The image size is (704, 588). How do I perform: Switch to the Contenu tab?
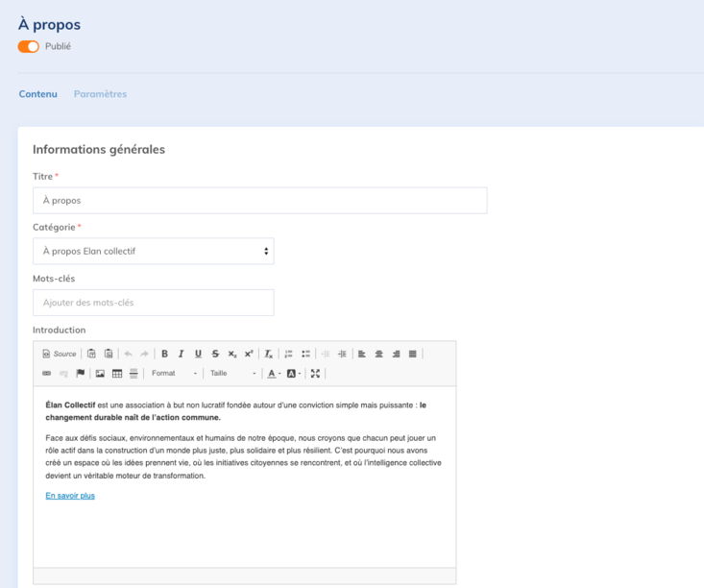pyautogui.click(x=38, y=94)
